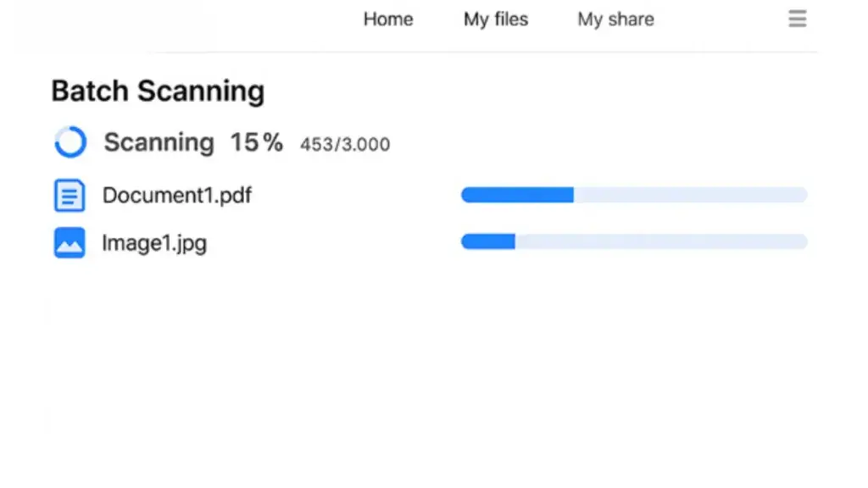The height and width of the screenshot is (488, 868).
Task: Click the blue filled part of Image1.jpg progress bar
Action: [x=488, y=242]
